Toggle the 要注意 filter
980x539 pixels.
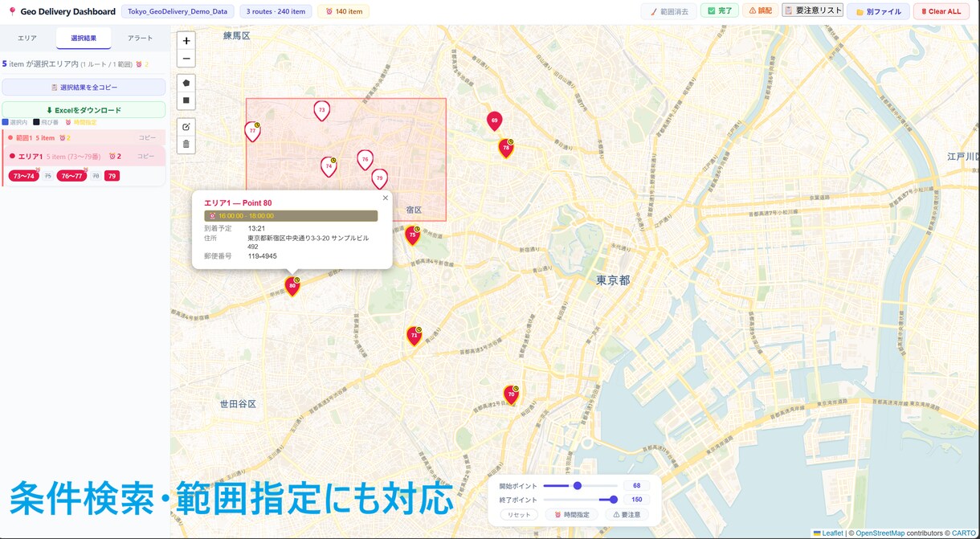click(627, 514)
